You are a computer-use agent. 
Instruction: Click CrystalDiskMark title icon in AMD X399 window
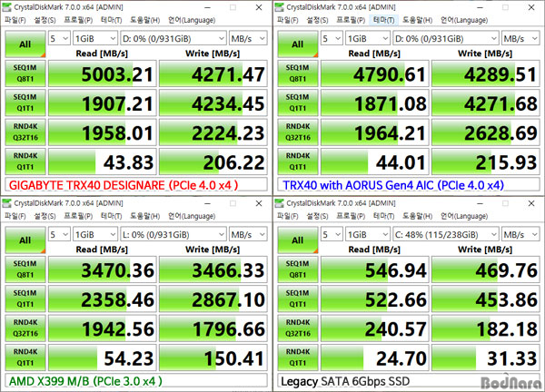click(x=6, y=203)
